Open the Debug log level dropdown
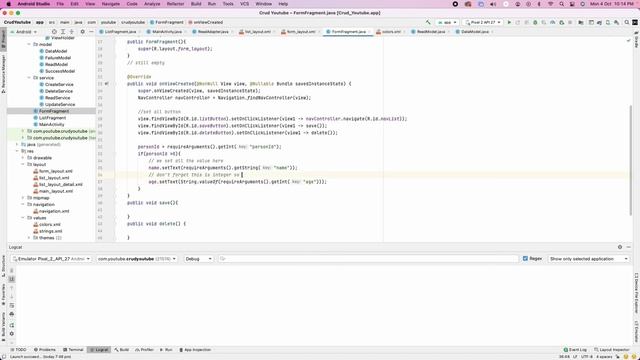The image size is (640, 360). coord(198,259)
